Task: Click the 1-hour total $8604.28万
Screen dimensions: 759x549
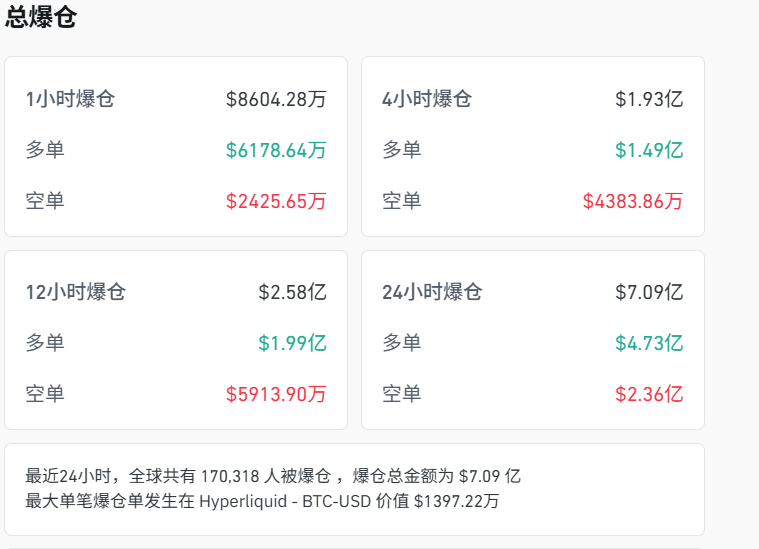Action: tap(276, 99)
